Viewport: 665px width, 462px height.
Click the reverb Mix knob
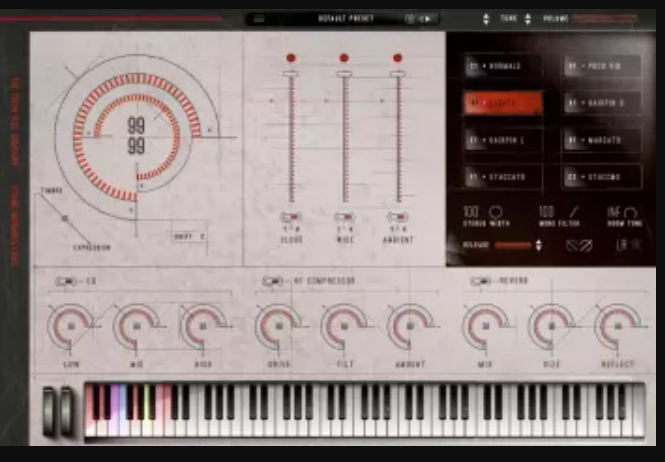486,326
